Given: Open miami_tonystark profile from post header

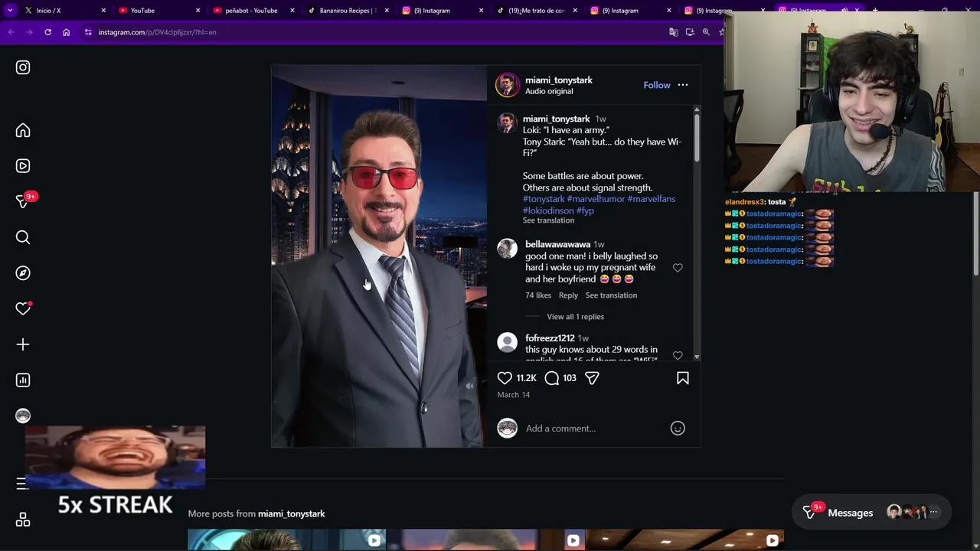Looking at the screenshot, I should [559, 80].
